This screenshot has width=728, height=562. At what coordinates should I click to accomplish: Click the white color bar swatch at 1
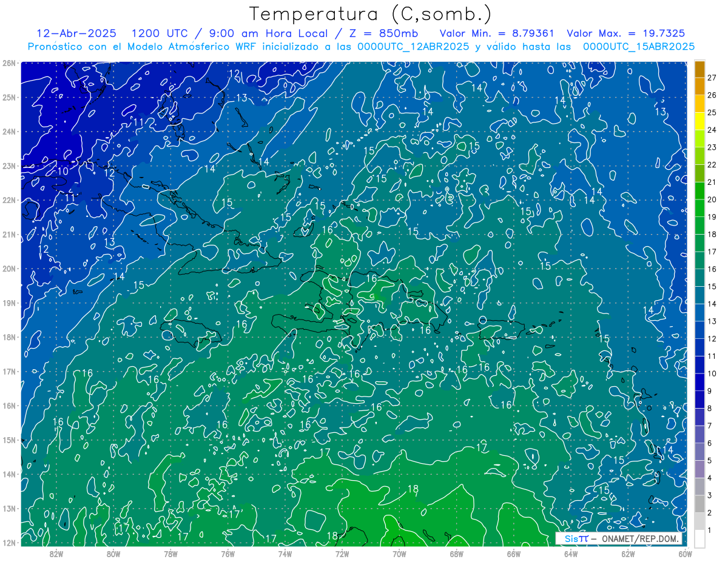pyautogui.click(x=699, y=538)
